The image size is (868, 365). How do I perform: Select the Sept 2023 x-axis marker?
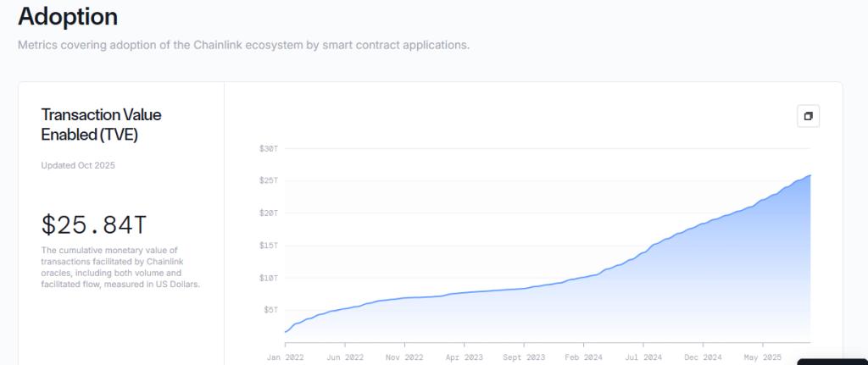tap(523, 357)
